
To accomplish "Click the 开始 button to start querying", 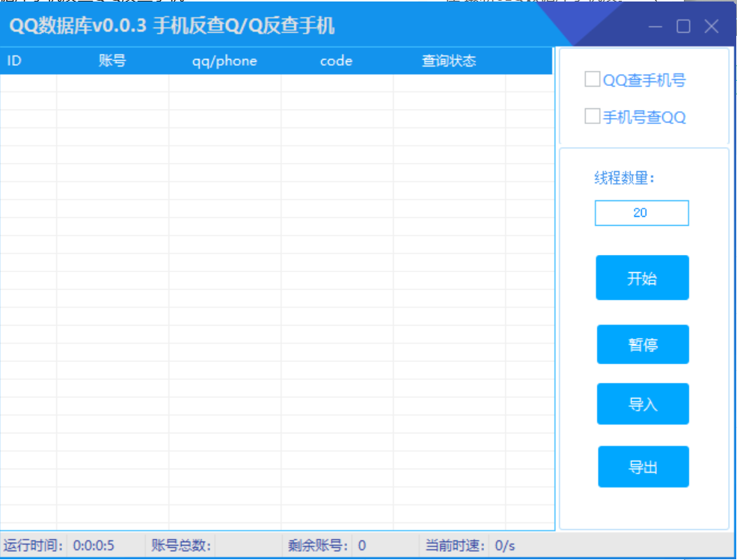I will point(642,277).
